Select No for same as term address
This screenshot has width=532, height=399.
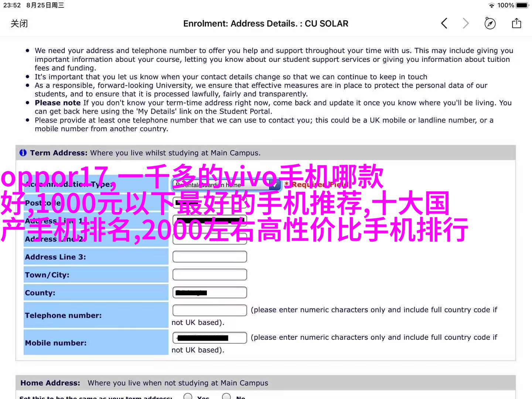point(226,396)
